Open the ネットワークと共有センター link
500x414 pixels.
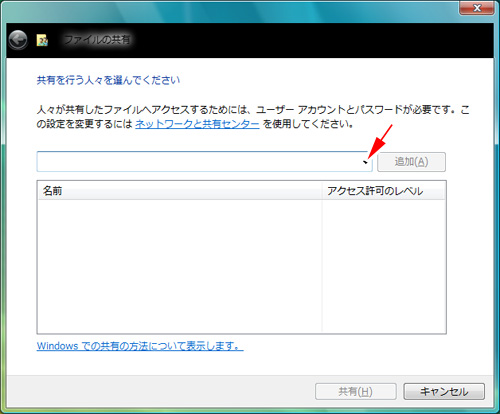click(197, 124)
